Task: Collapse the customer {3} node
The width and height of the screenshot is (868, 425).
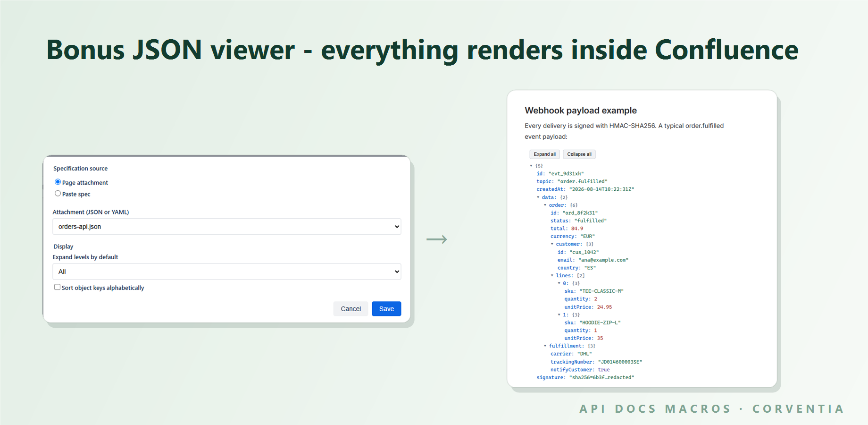Action: coord(552,244)
